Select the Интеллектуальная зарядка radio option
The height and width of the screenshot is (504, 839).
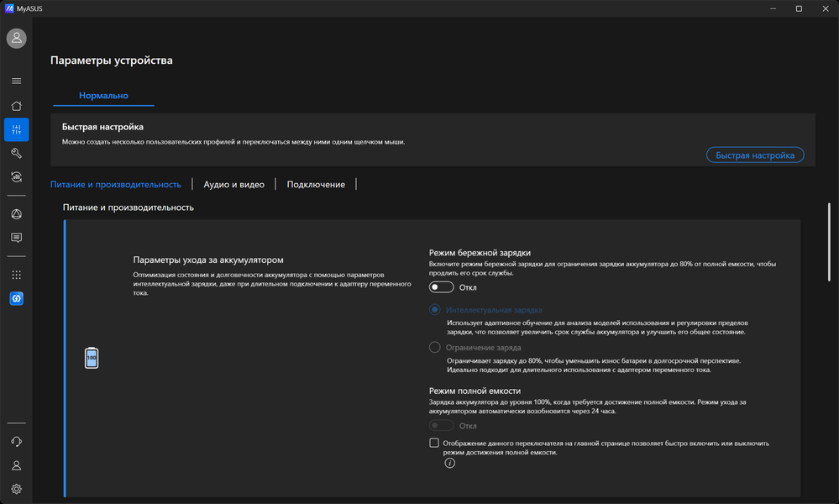tap(434, 310)
